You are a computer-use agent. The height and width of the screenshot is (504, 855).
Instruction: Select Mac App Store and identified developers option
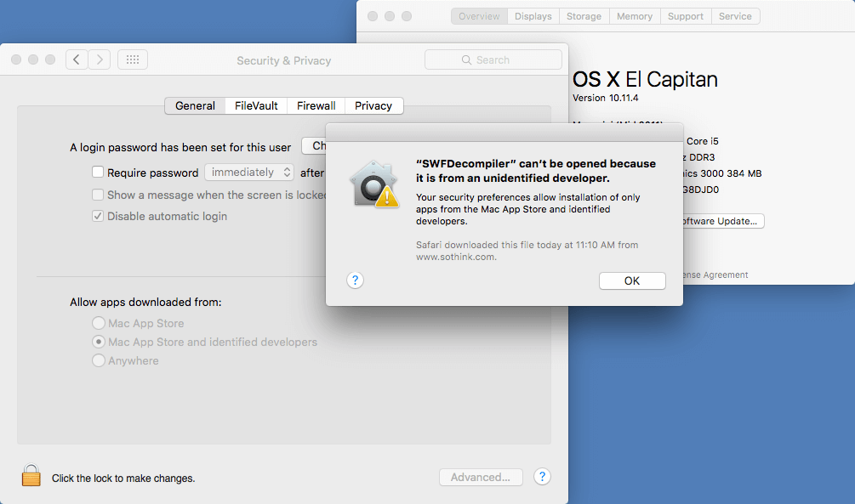tap(98, 342)
